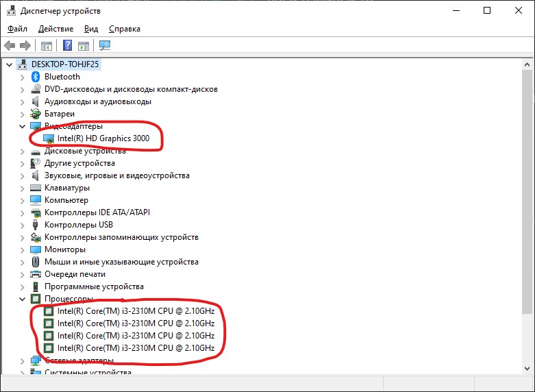This screenshot has width=535, height=392.
Task: Open the Вид menu
Action: tap(91, 29)
